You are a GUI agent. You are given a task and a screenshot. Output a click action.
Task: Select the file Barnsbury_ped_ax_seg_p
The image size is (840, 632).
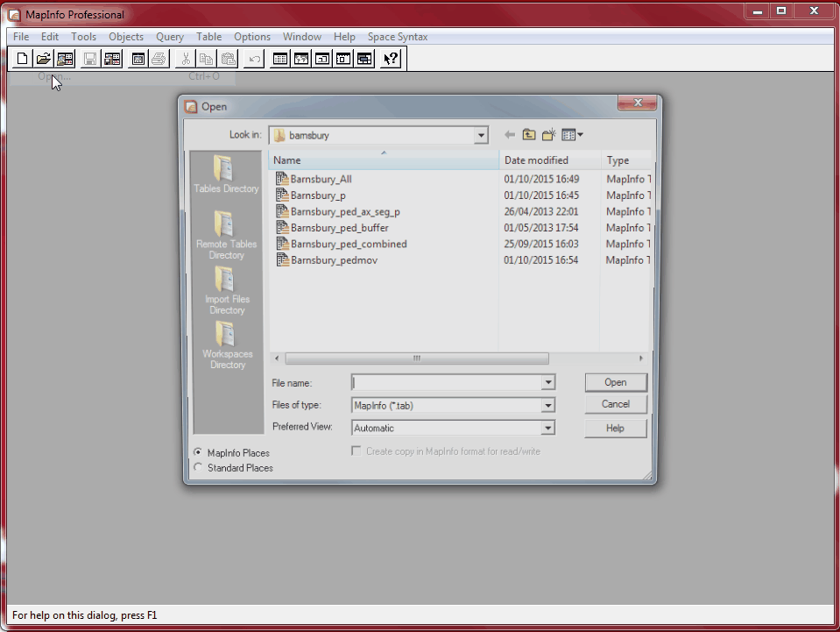[x=338, y=212]
